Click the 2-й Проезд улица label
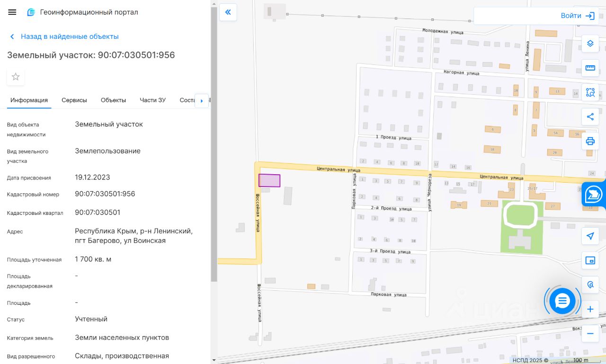This screenshot has width=606, height=364. [391, 208]
